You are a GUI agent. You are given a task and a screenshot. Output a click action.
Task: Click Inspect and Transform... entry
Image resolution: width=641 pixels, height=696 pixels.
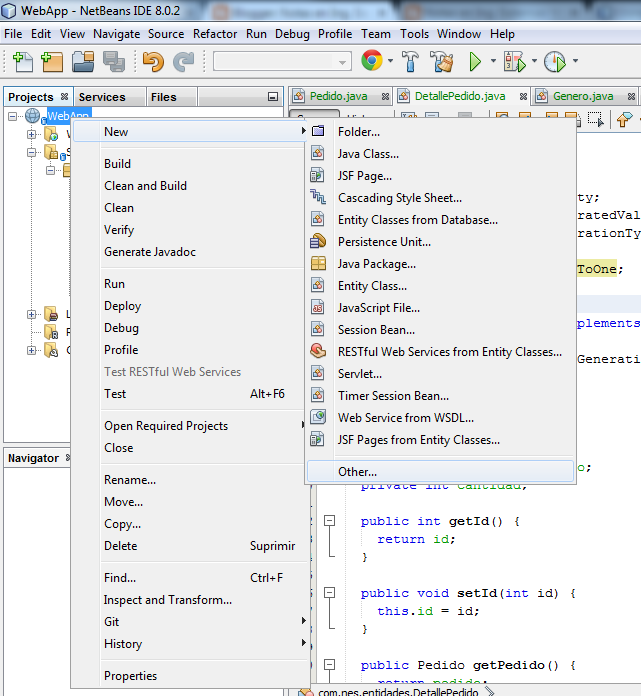point(190,600)
